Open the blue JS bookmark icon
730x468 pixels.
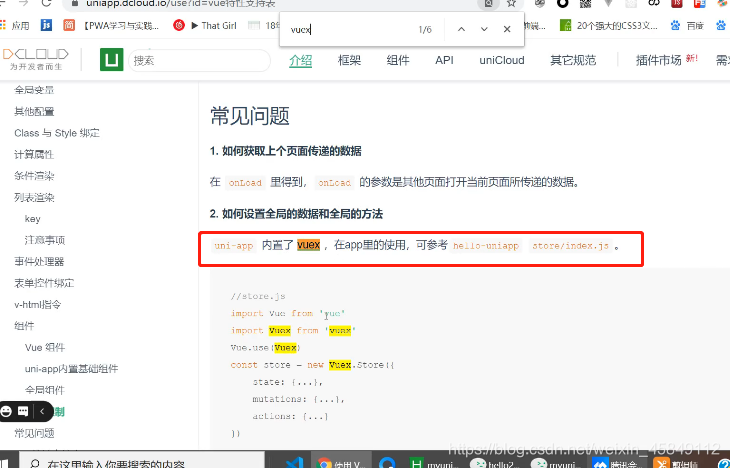coord(46,25)
